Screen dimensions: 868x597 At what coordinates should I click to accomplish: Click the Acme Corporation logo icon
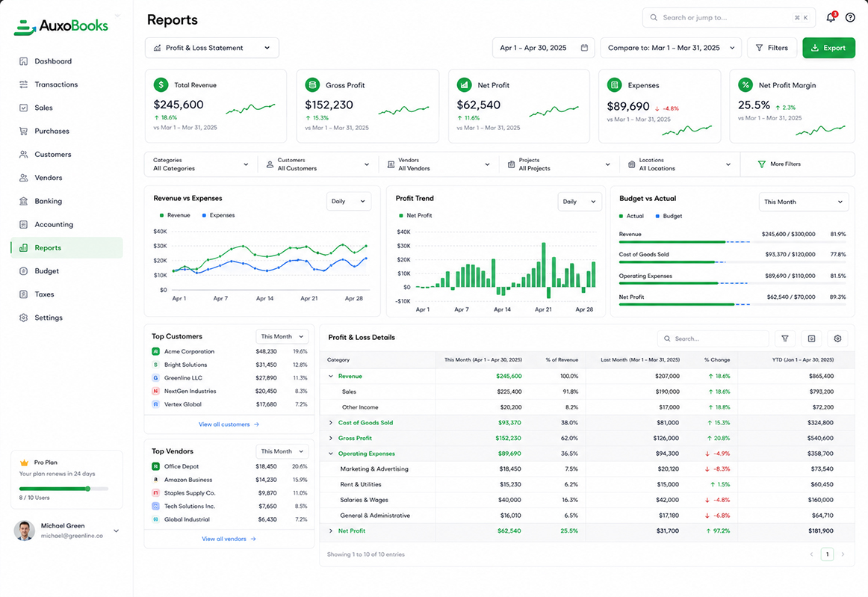pyautogui.click(x=155, y=351)
